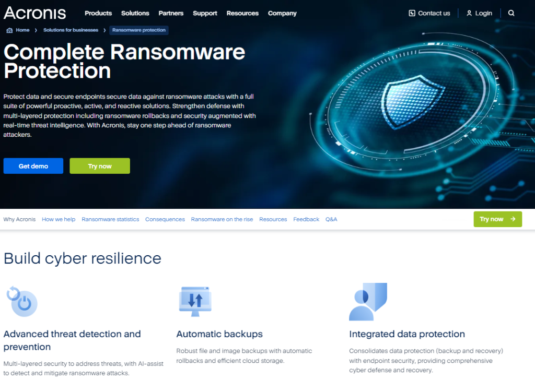Screen dimensions: 535x392
Task: Click the Automatic backups heading
Action: coord(219,334)
